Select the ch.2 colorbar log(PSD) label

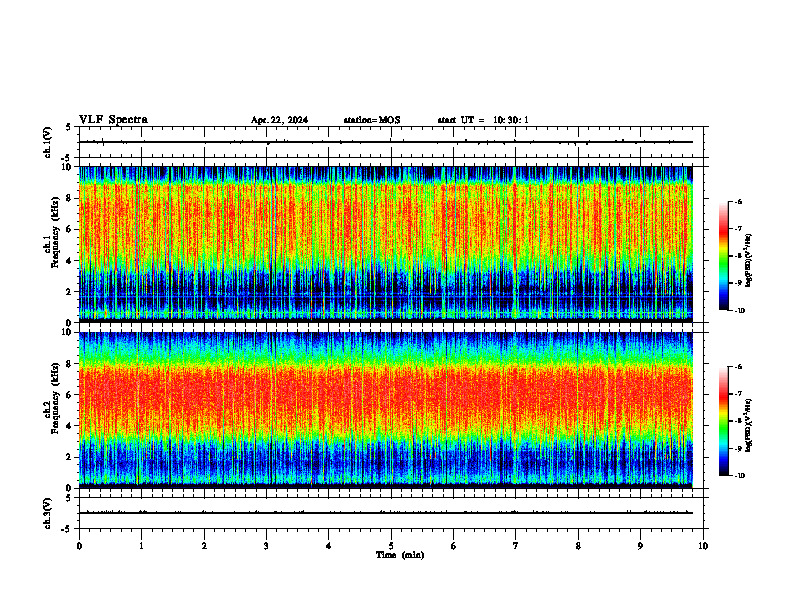[x=749, y=426]
